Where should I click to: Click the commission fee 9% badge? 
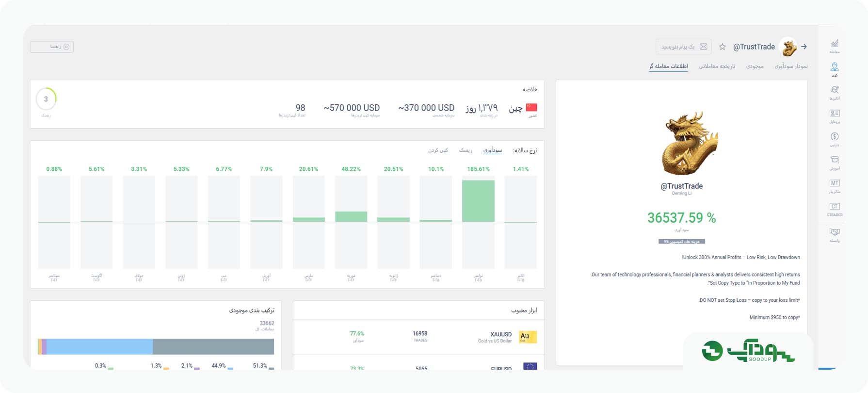(681, 241)
